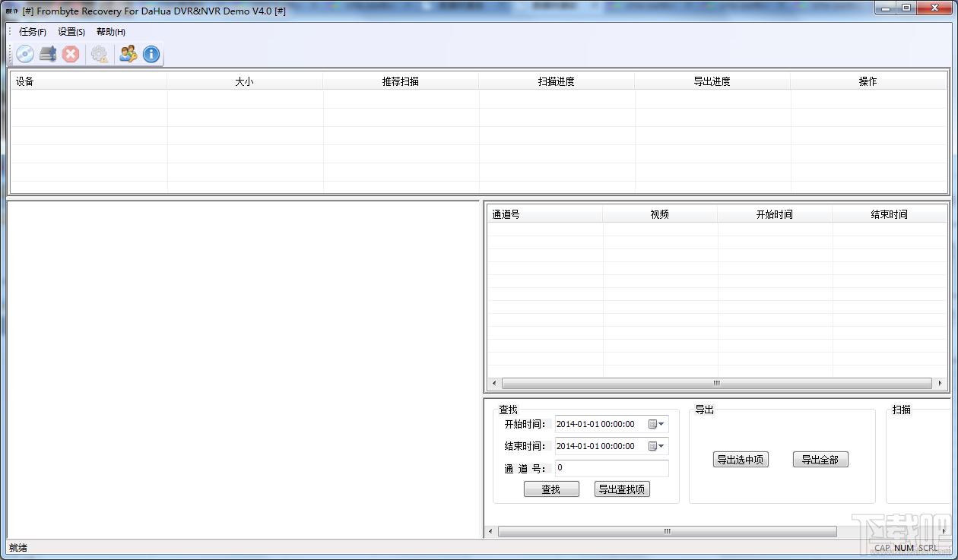Click the 结束时间 column header
Image resolution: width=958 pixels, height=560 pixels.
click(x=890, y=214)
